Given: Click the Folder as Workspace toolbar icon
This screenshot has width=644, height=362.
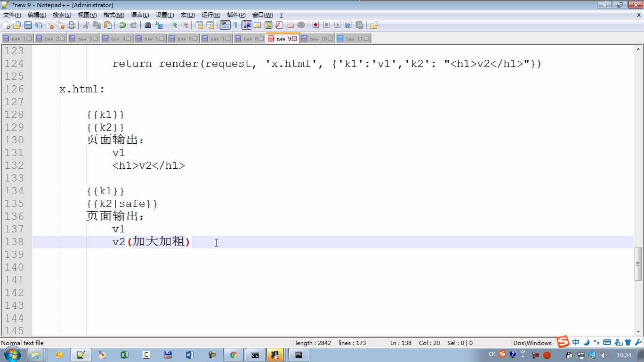Looking at the screenshot, I should click(x=290, y=25).
